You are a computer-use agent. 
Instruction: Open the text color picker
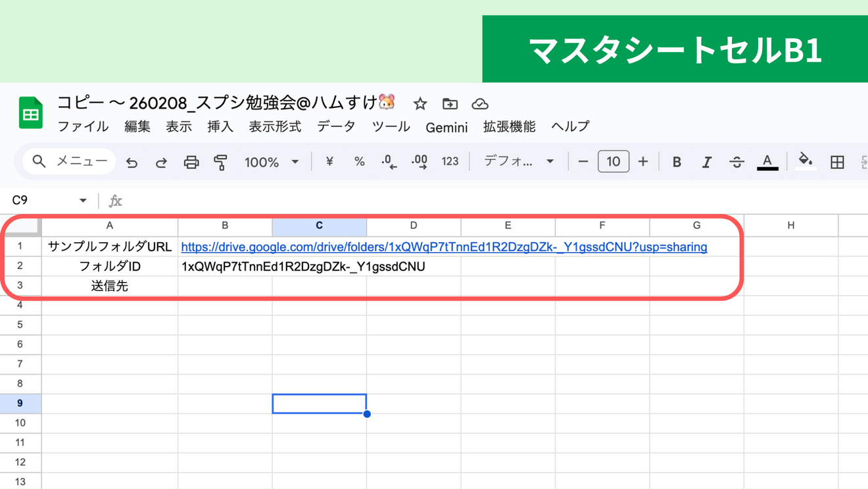pos(767,162)
